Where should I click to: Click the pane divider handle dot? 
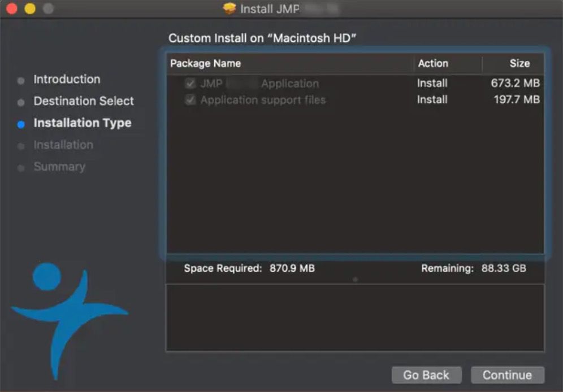pyautogui.click(x=355, y=279)
